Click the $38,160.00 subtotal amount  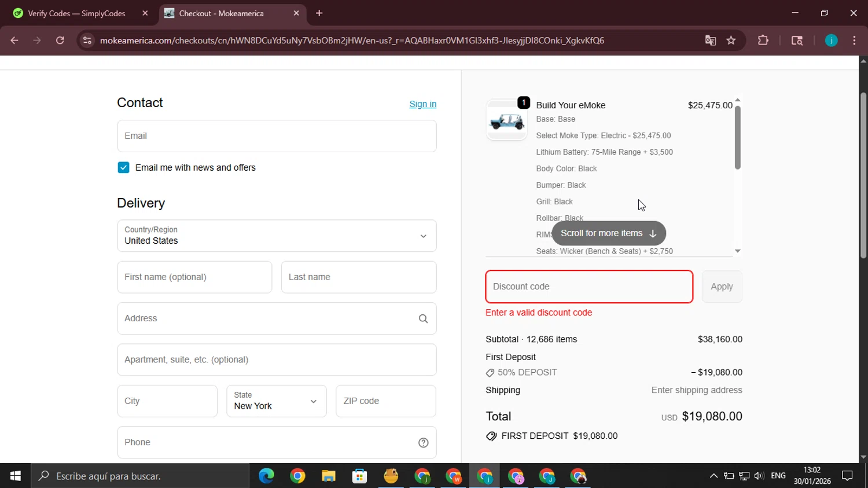point(720,339)
